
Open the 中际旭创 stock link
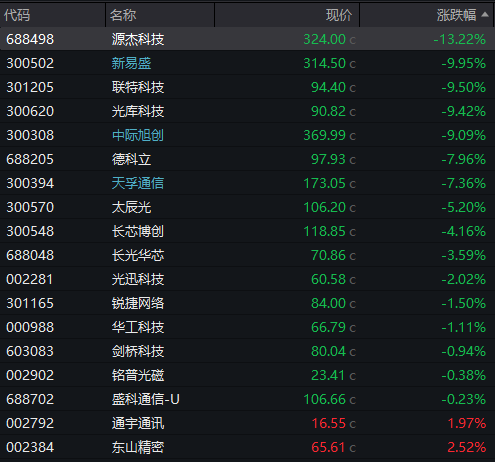pyautogui.click(x=138, y=135)
